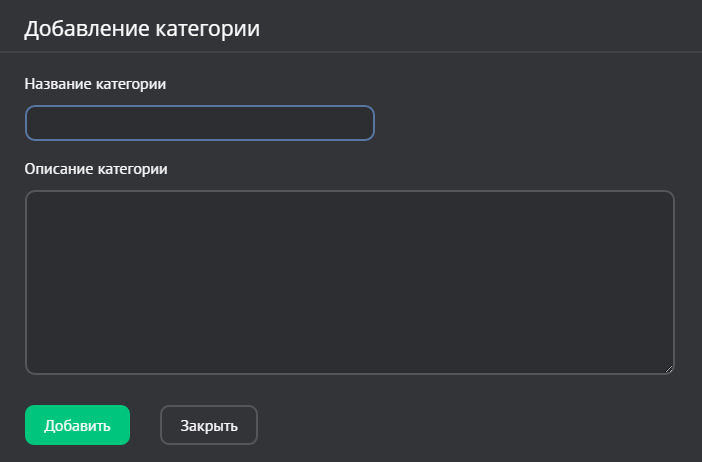
Task: Click the Название категории label
Action: tap(95, 84)
